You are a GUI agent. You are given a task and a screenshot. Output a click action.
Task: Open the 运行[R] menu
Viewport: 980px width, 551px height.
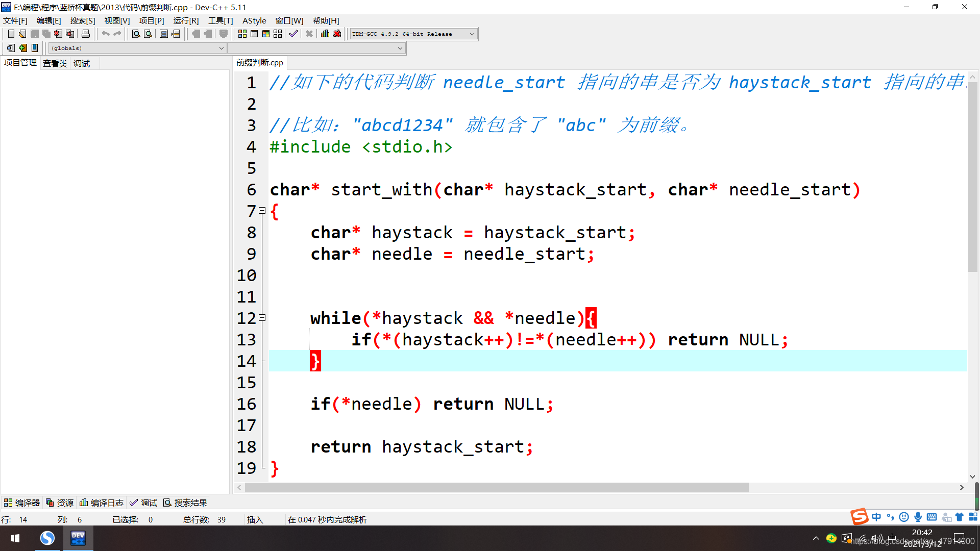click(x=186, y=20)
